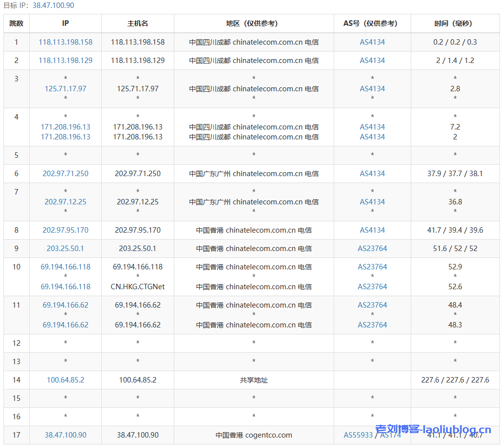Click the 跳数 column header
The width and height of the screenshot is (504, 448).
click(16, 23)
